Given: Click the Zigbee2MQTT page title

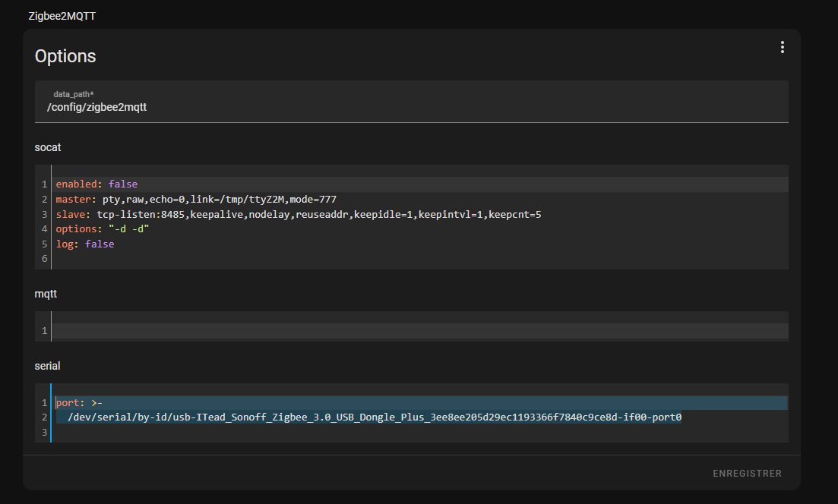Looking at the screenshot, I should (62, 16).
